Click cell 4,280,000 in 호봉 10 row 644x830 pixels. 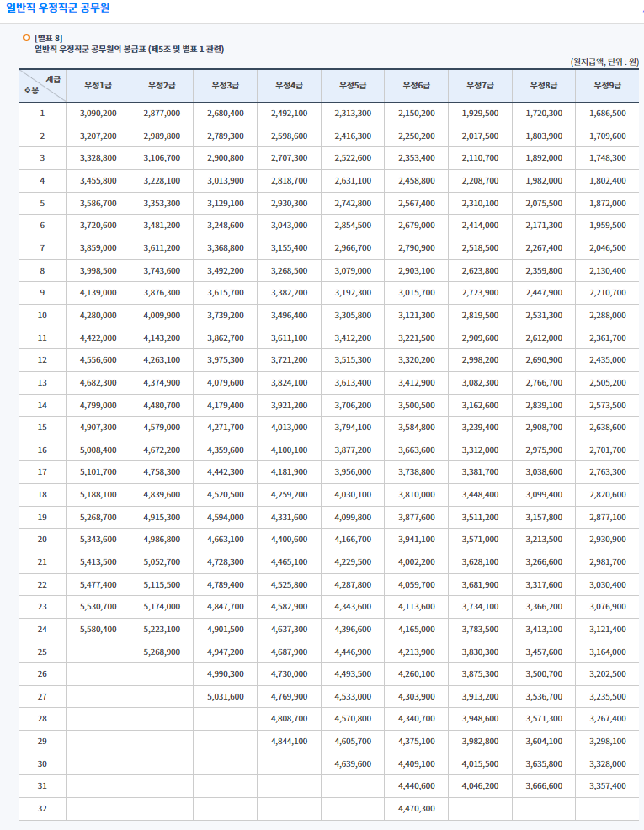pyautogui.click(x=98, y=315)
